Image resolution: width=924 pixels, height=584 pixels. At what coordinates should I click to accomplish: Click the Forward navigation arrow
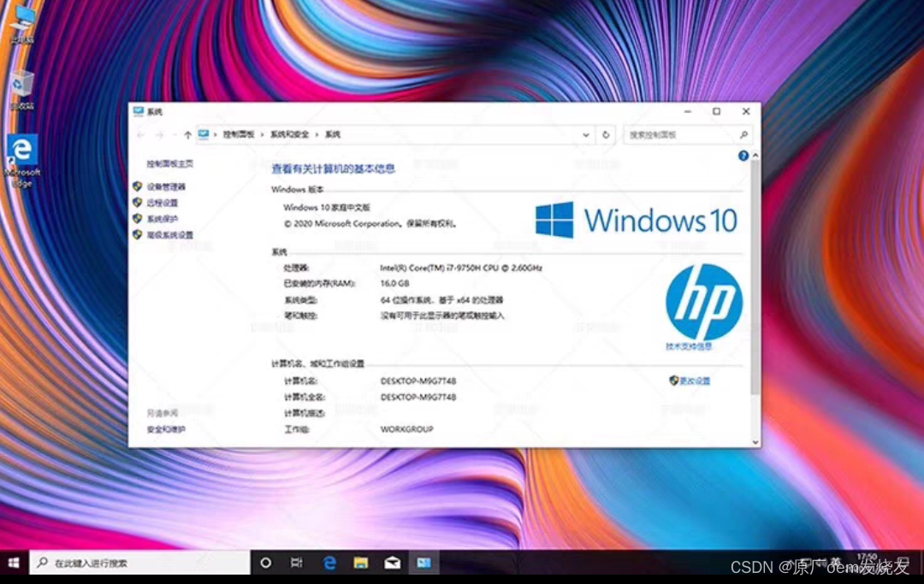(159, 135)
